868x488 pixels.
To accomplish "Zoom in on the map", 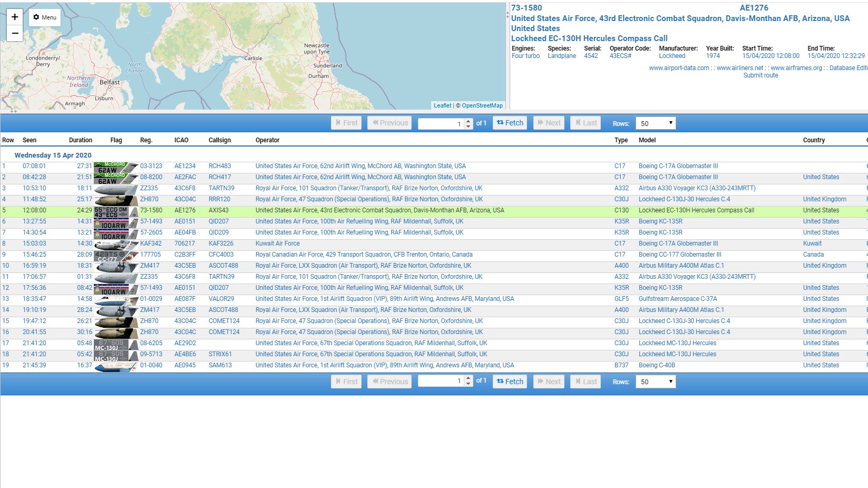I will [x=15, y=17].
